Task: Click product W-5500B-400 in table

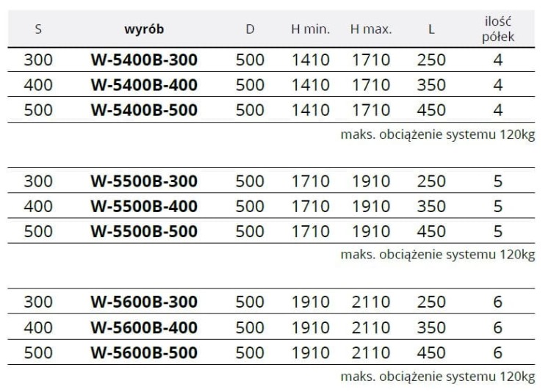Action: tap(144, 206)
